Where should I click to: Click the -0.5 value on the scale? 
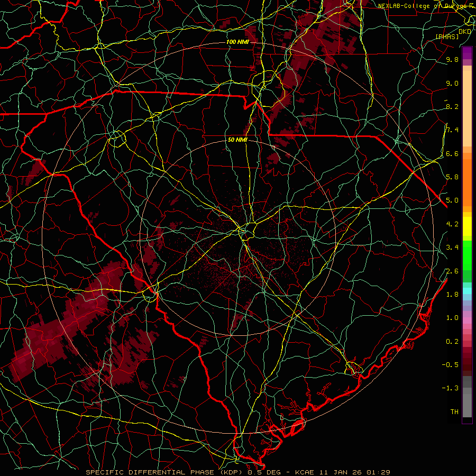pyautogui.click(x=450, y=365)
